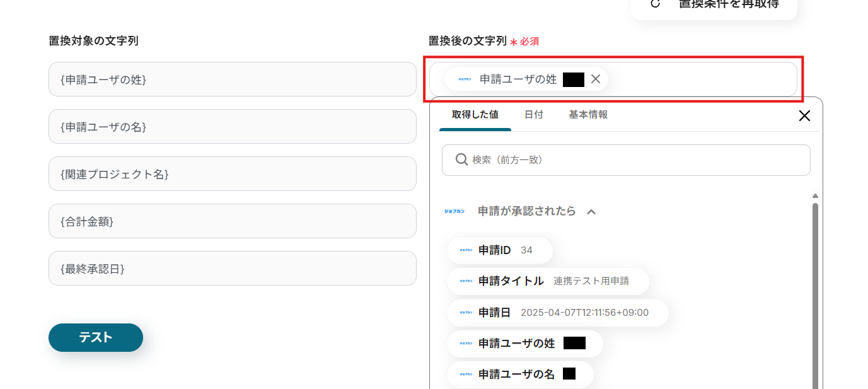Remove the 申請ユーザの姓 tag via its X
The width and height of the screenshot is (868, 389).
[x=596, y=79]
